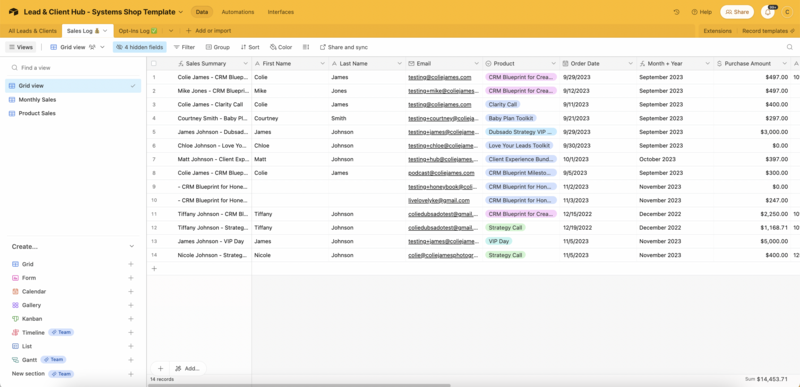
Task: Click the search magnifier icon in toolbar
Action: (x=790, y=47)
